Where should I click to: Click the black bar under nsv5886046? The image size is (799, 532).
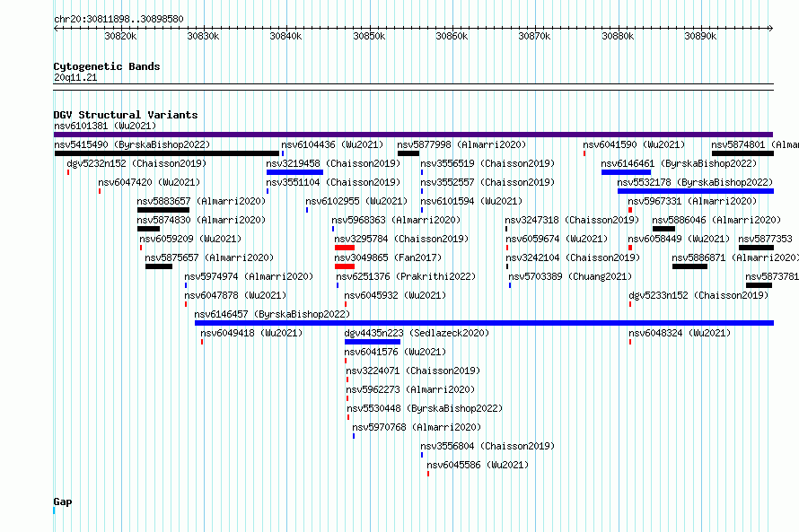(x=663, y=229)
